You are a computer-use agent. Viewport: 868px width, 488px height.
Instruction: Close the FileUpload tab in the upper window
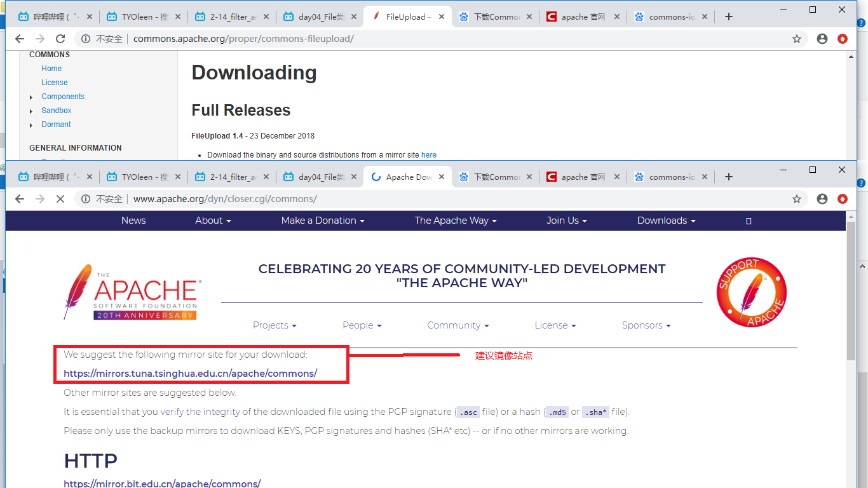(441, 17)
